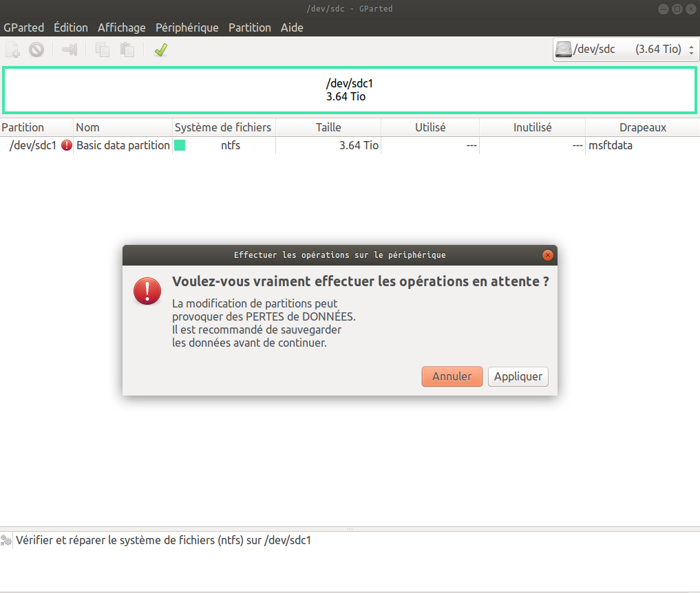This screenshot has width=700, height=593.
Task: Click the Utilisé column header
Action: tap(430, 128)
